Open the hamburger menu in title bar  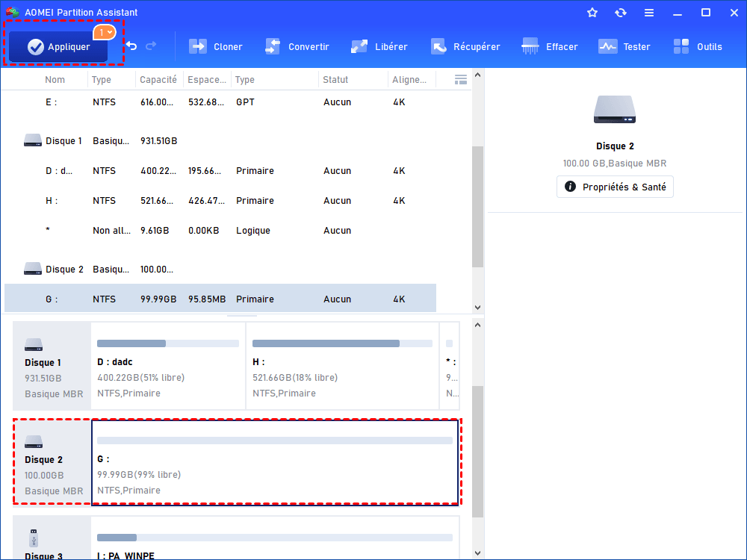click(x=649, y=13)
